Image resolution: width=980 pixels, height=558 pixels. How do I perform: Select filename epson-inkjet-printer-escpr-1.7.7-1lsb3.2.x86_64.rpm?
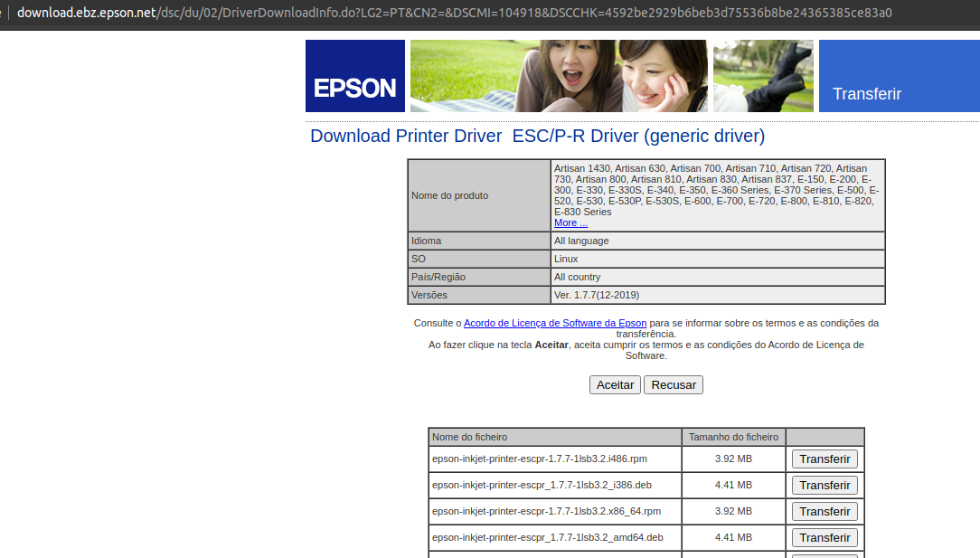546,511
